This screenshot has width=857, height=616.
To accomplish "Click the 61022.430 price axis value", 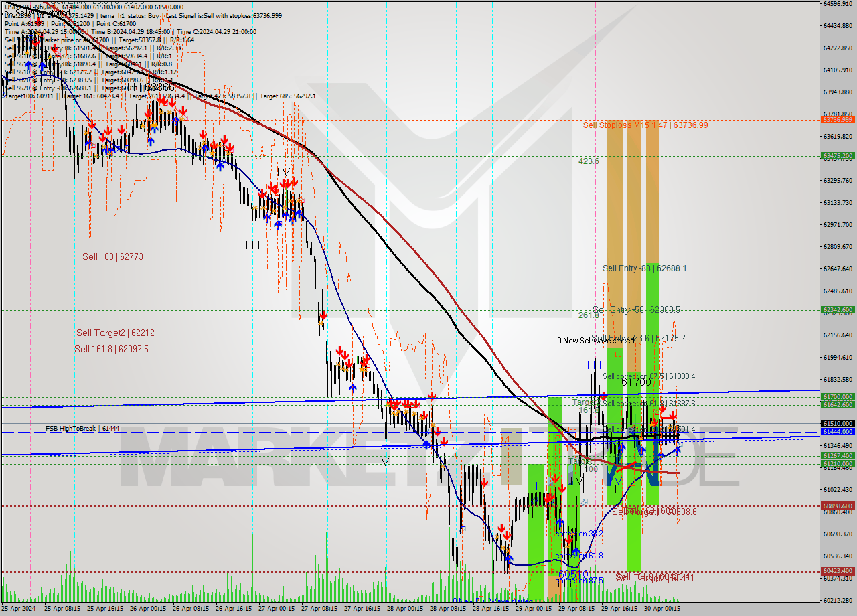I will [838, 489].
